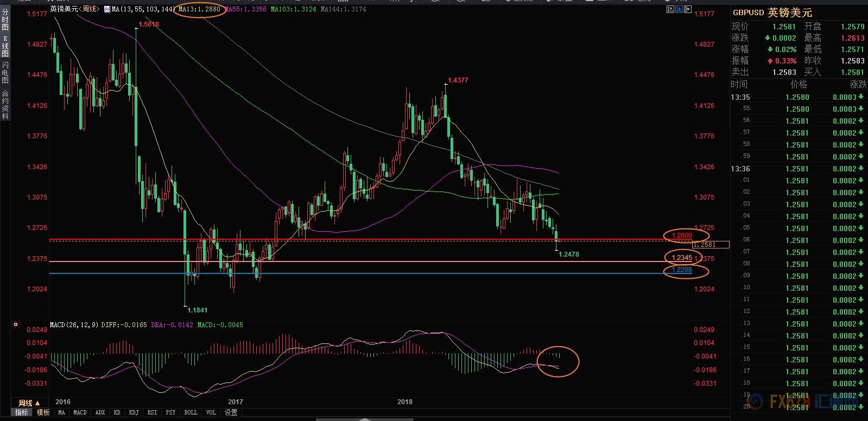Click the 现价 value 1.2581
This screenshot has height=421, width=868.
[784, 27]
